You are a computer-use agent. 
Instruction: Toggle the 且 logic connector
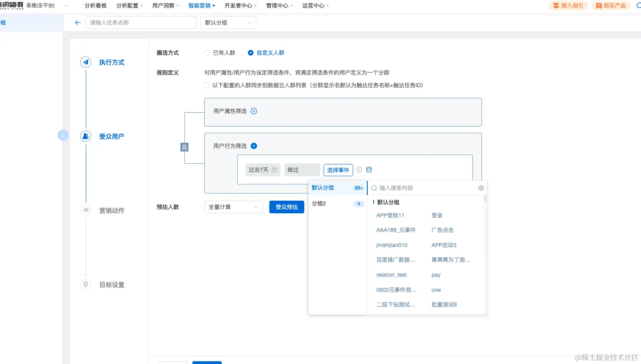coord(184,147)
